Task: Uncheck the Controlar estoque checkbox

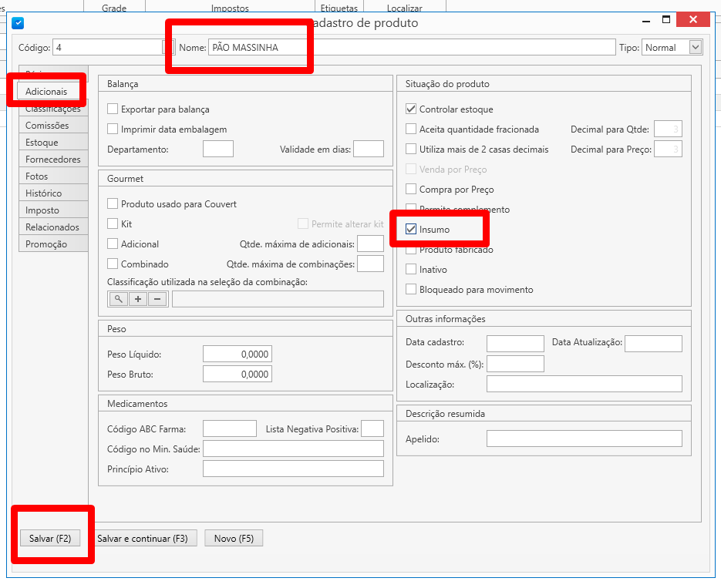Action: click(411, 109)
